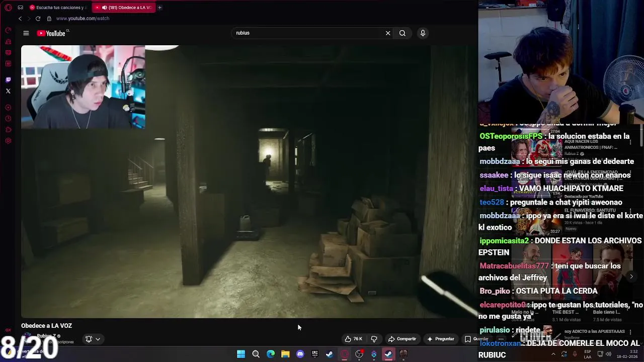644x362 pixels.
Task: Go to YouTube home via logo
Action: [52, 33]
